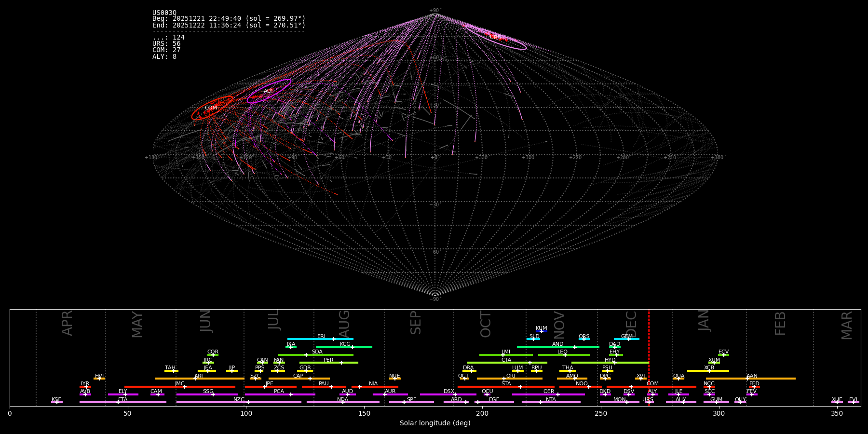
Task: Click the KCG shower label in the timeline
Action: pos(345,344)
